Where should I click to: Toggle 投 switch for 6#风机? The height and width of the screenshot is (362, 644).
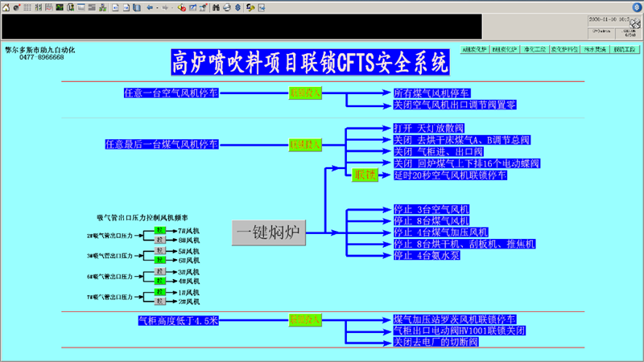coord(160,260)
